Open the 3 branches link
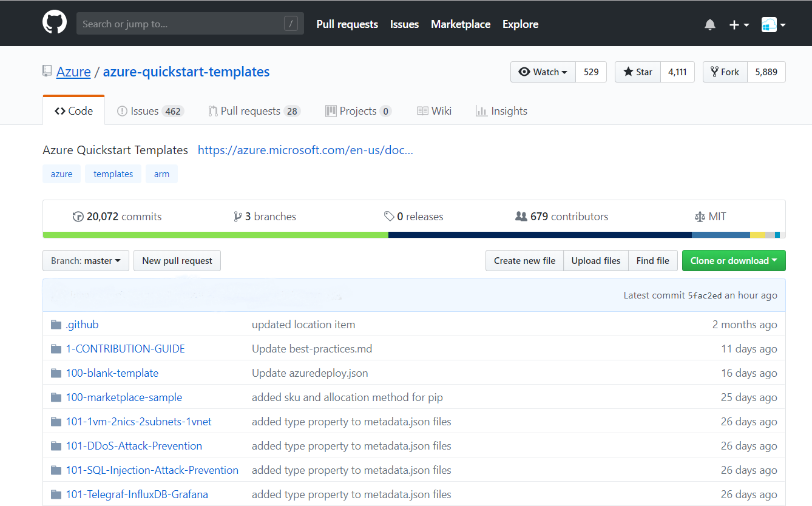Image resolution: width=812 pixels, height=506 pixels. click(x=265, y=217)
